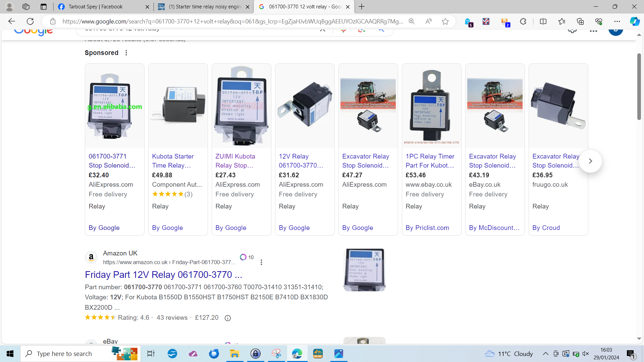This screenshot has width=644, height=362.
Task: Open Google account avatar
Action: [x=615, y=31]
